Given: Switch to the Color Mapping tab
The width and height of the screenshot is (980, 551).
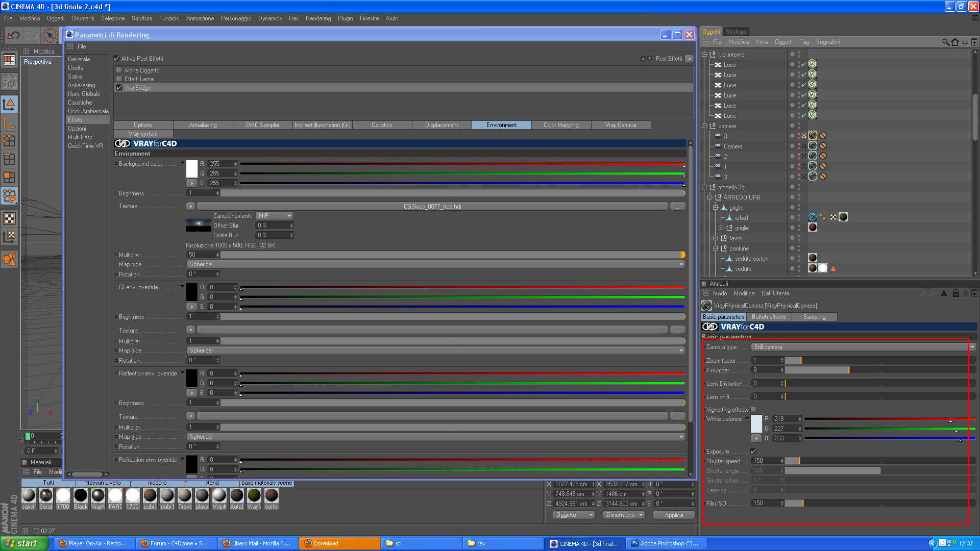Looking at the screenshot, I should (560, 125).
